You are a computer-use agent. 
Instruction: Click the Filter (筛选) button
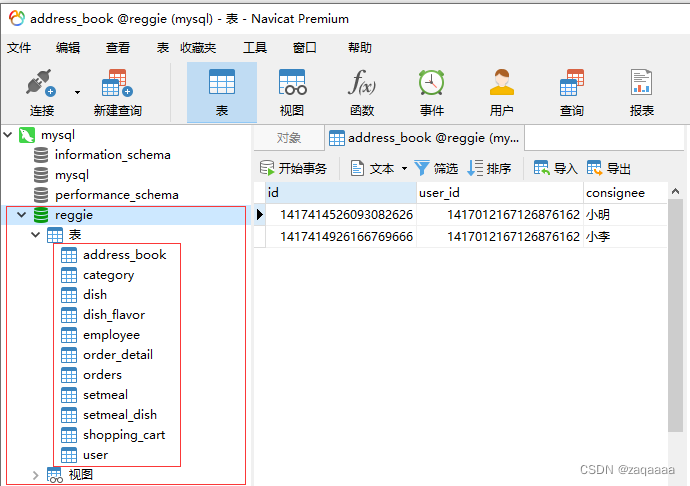point(436,168)
